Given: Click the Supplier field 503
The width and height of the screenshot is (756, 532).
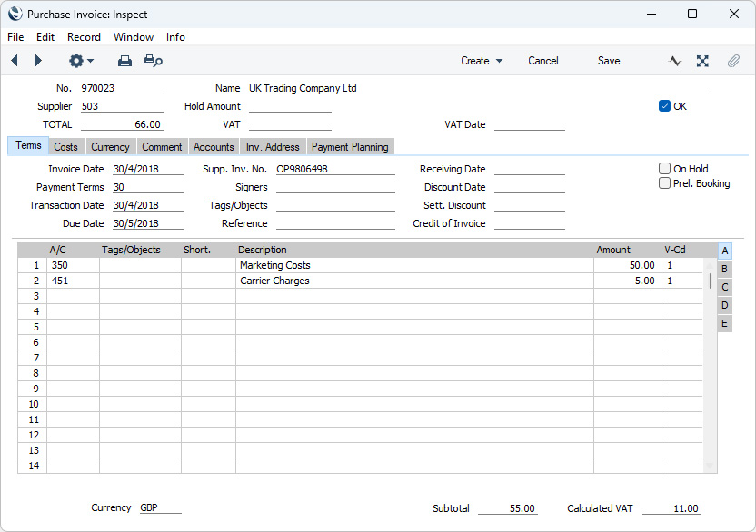Looking at the screenshot, I should [122, 106].
